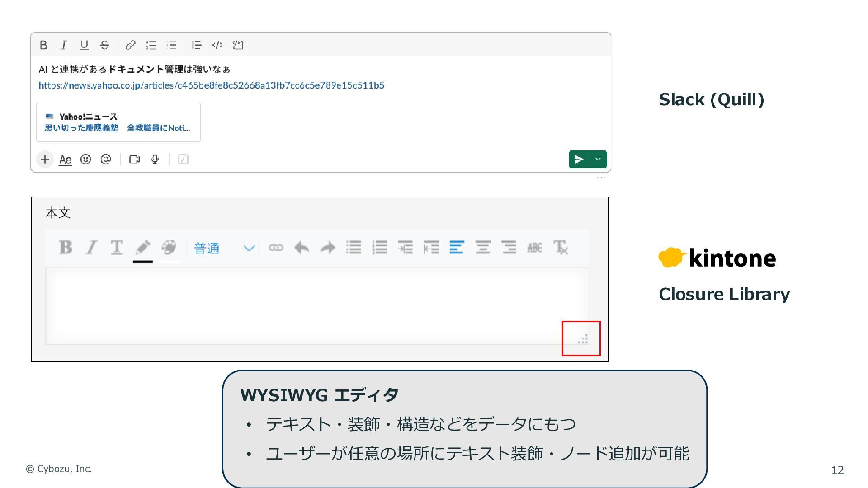Viewport: 868px width, 488px height.
Task: Toggle italic in the Slack editor toolbar
Action: coord(64,45)
